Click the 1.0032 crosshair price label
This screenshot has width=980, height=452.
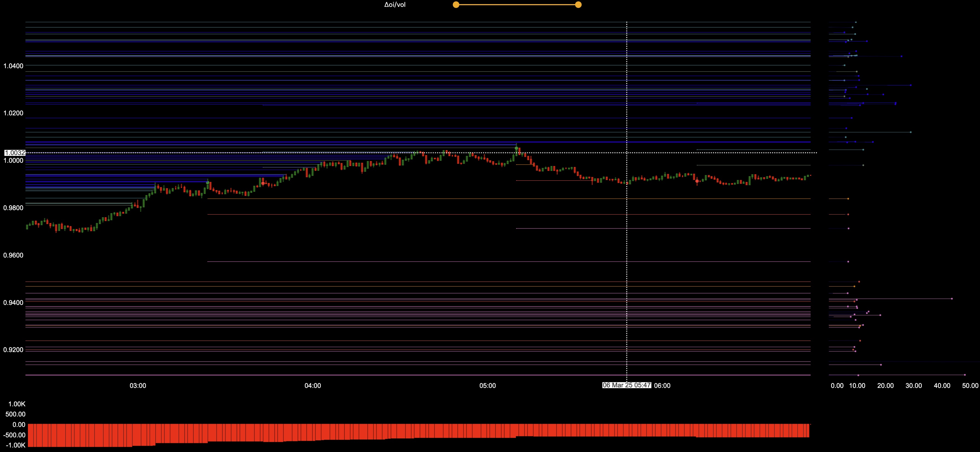click(x=15, y=153)
